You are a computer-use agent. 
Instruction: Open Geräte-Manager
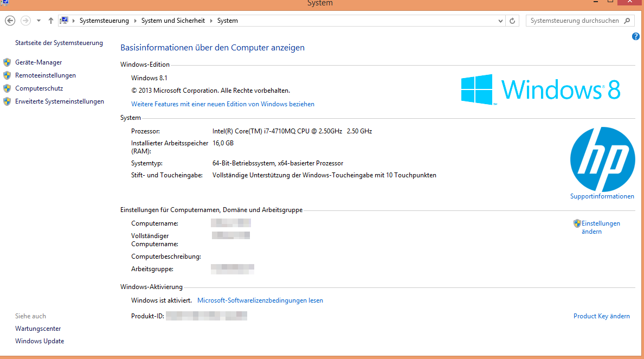click(x=38, y=62)
